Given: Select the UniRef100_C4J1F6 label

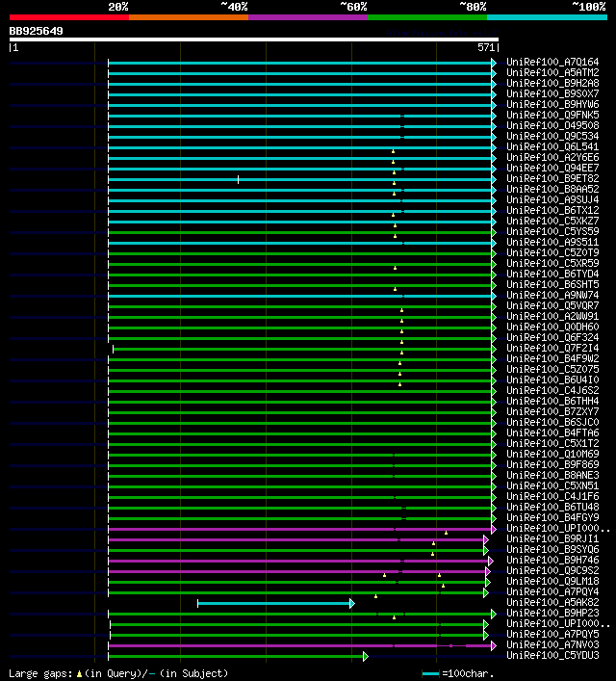Looking at the screenshot, I should pyautogui.click(x=552, y=496).
